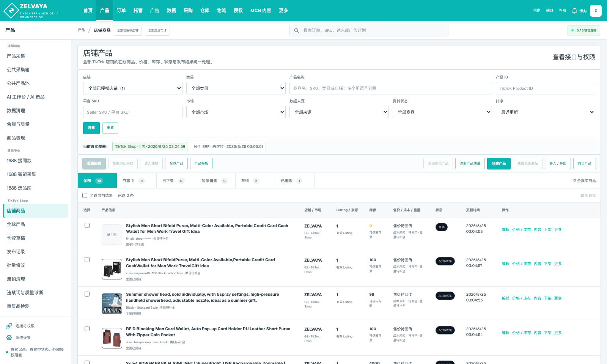Select the Summer shower head row checkbox

tap(87, 294)
